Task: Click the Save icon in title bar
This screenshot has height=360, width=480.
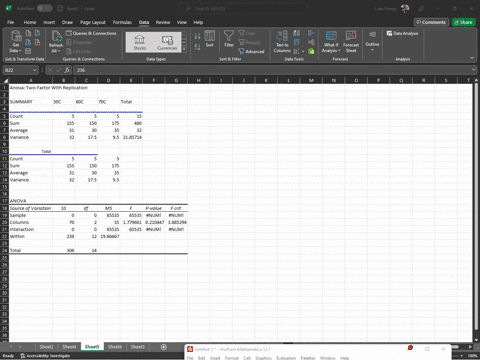Action: pyautogui.click(x=60, y=8)
